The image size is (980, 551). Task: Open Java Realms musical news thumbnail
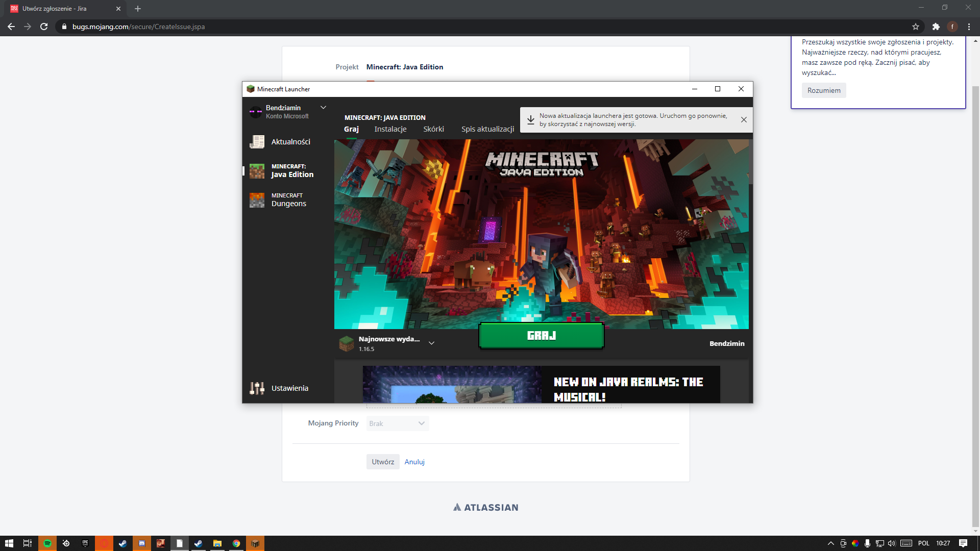tap(452, 384)
